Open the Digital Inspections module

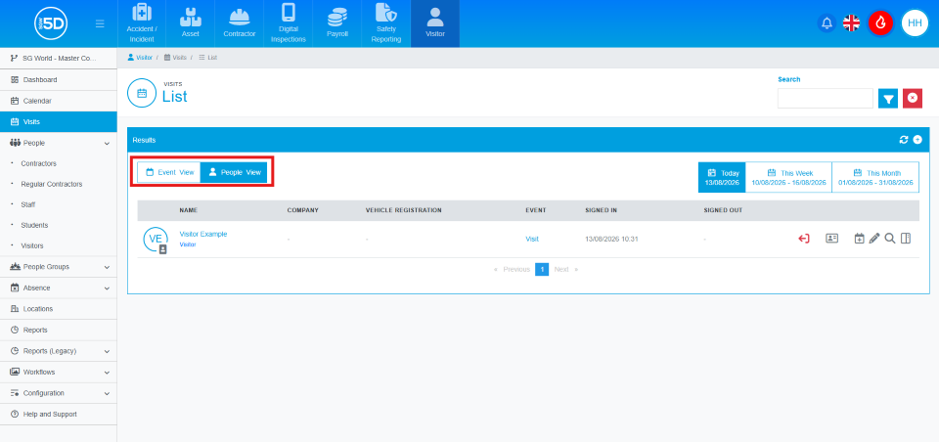coord(288,23)
